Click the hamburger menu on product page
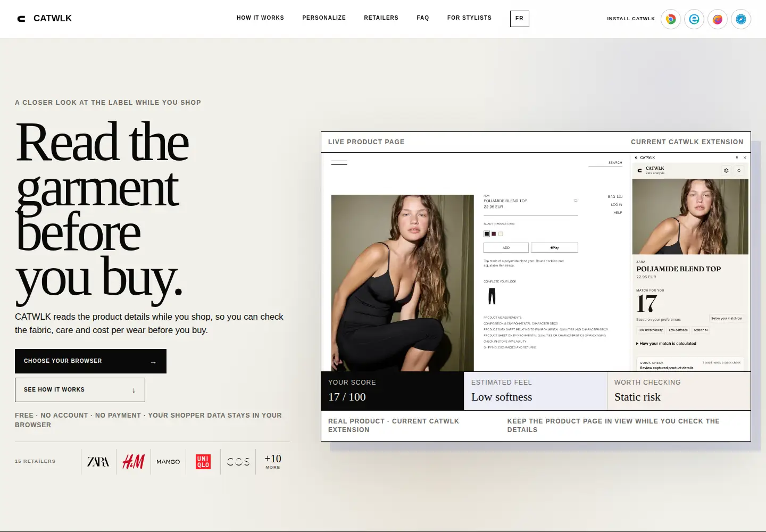Viewport: 766px width, 532px height. coord(339,163)
